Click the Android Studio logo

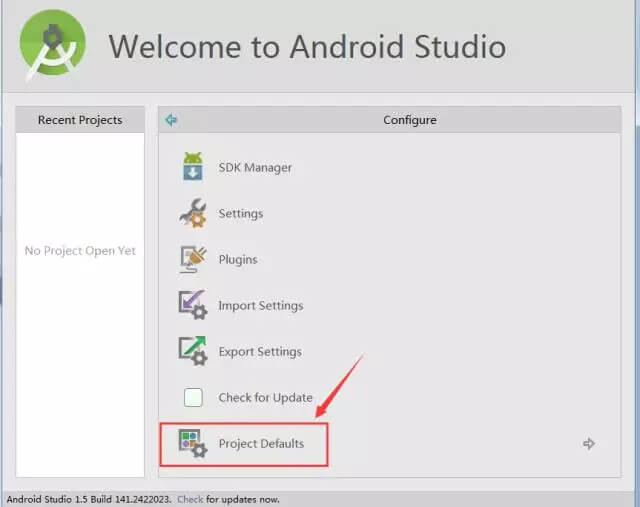coord(53,45)
